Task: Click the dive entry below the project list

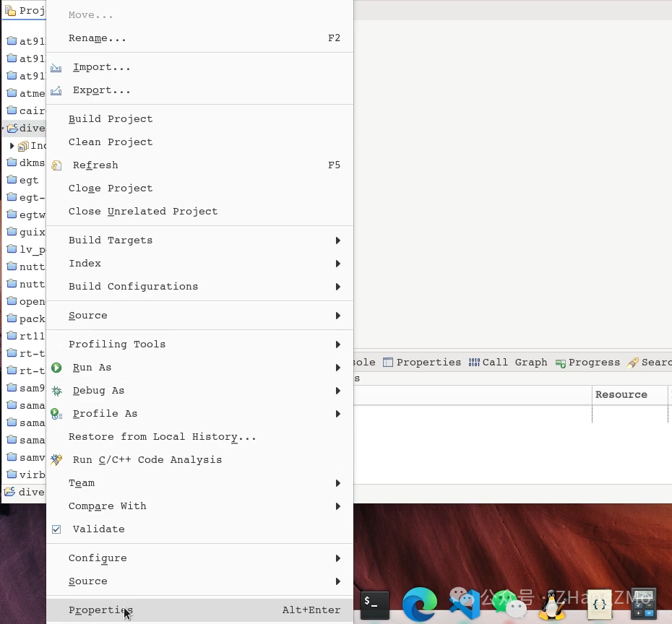Action: [24, 492]
